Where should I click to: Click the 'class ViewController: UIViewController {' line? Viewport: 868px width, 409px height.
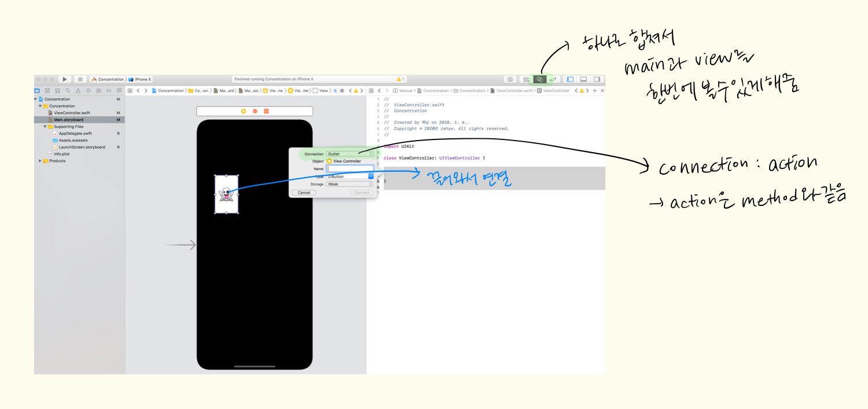coord(435,158)
